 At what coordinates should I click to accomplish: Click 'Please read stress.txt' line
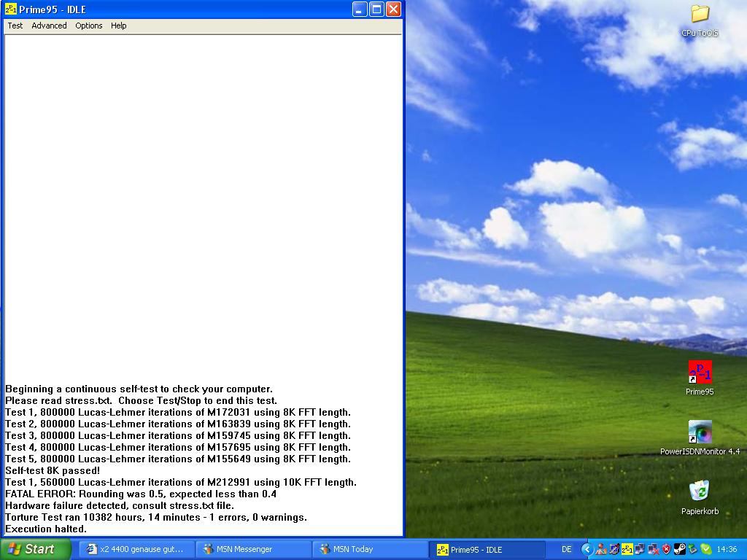tap(141, 400)
